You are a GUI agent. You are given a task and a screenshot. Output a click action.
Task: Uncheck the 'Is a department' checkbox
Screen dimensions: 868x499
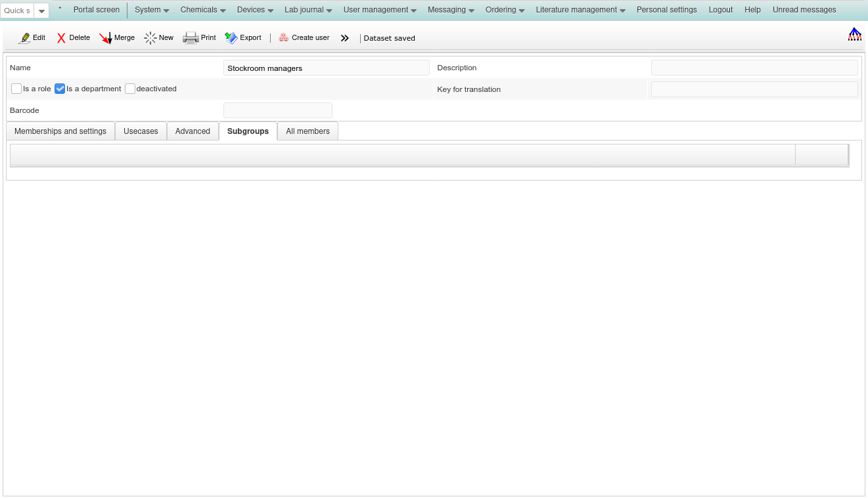point(60,89)
